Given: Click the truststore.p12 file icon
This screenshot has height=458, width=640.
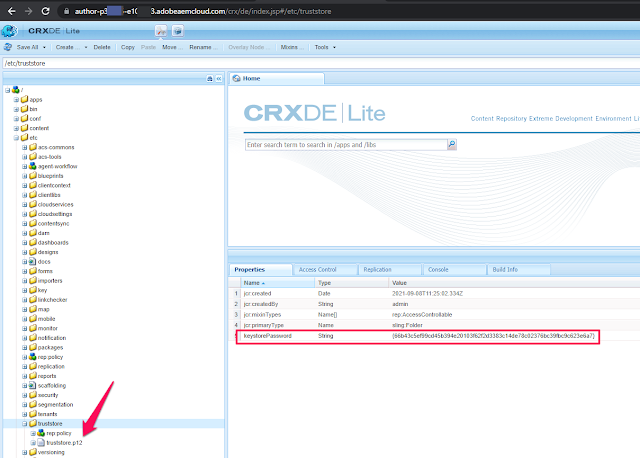Looking at the screenshot, I should [41, 442].
